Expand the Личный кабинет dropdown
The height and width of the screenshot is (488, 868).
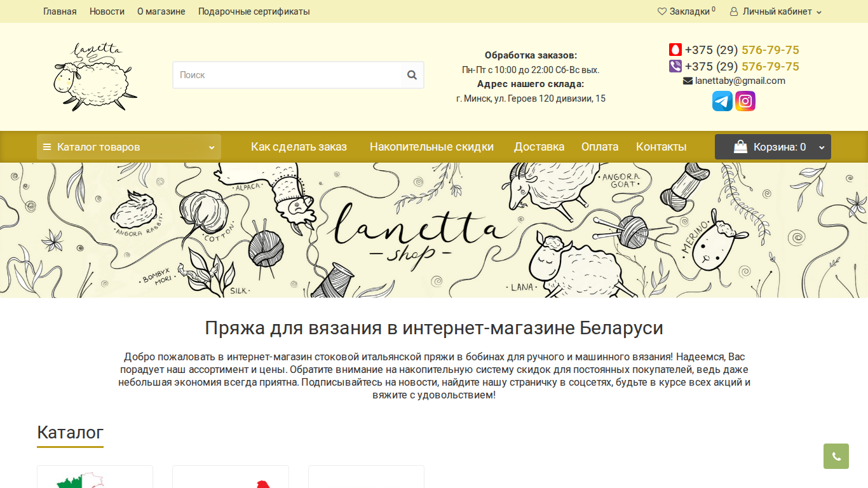pos(776,11)
